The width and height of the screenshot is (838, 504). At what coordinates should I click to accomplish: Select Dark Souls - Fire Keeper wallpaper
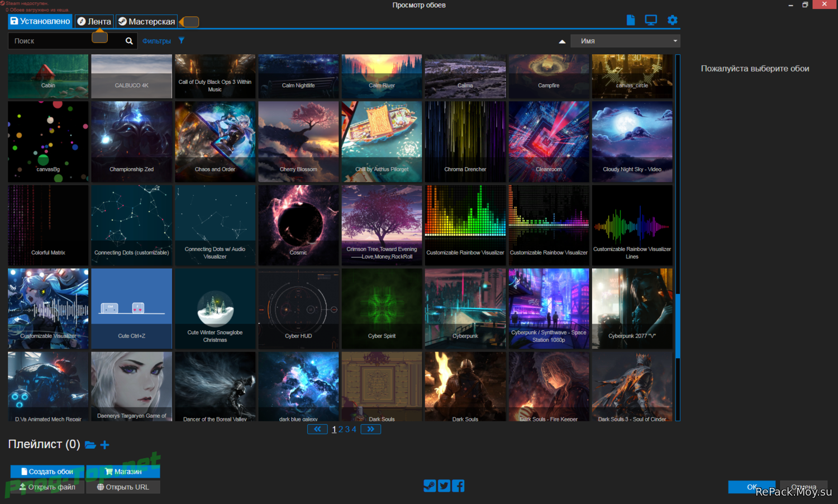549,386
